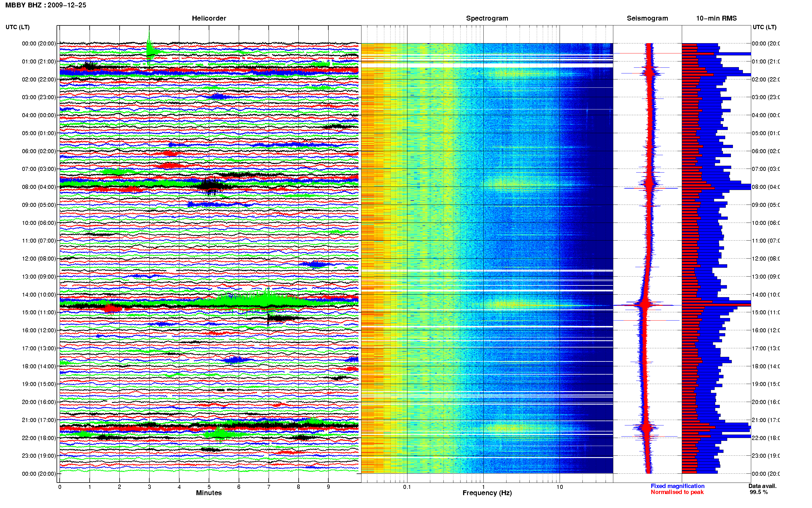812x508 pixels.
Task: Click minute tick 3 on helicorder axis
Action: point(149,487)
